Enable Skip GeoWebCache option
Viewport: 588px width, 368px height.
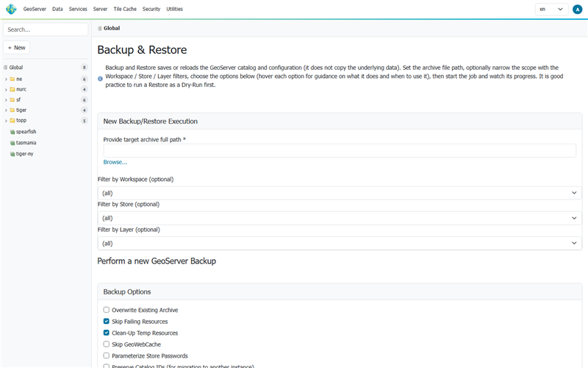(107, 344)
